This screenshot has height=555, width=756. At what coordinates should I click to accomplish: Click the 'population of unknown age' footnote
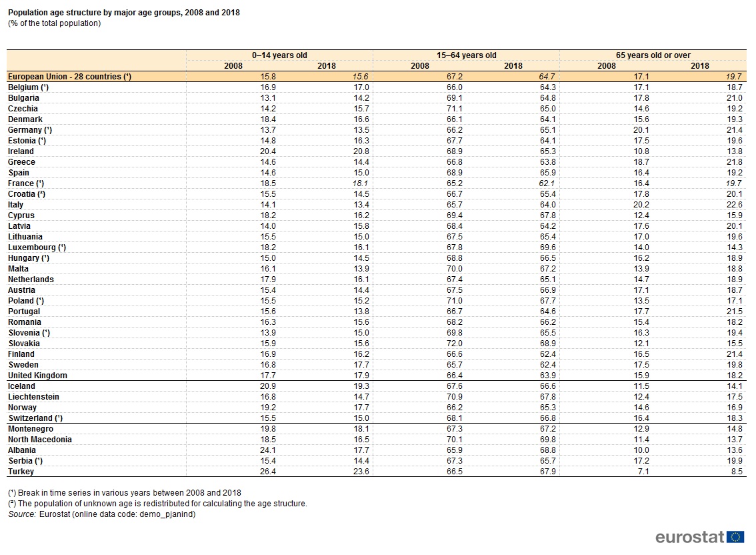point(157,504)
